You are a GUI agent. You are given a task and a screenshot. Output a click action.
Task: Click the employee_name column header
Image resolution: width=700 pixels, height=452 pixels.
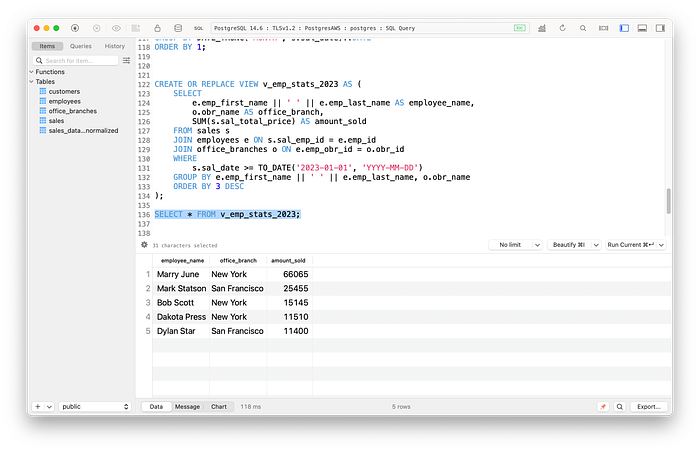(x=182, y=260)
